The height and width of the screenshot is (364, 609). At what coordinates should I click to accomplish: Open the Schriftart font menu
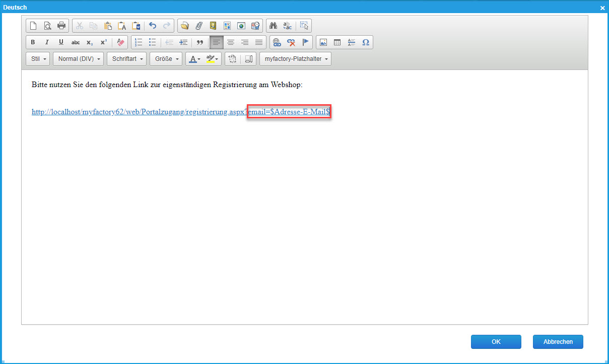pos(126,59)
